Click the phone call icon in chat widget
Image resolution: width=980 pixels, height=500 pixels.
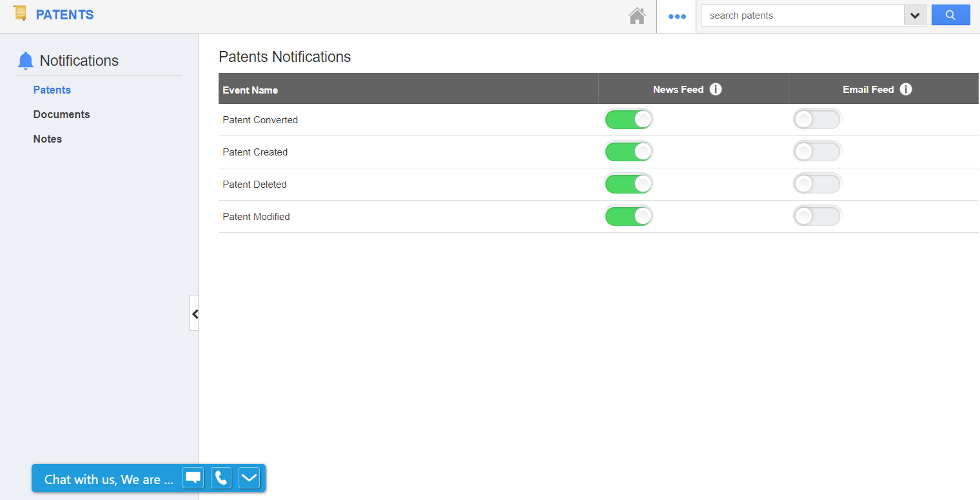(x=221, y=478)
